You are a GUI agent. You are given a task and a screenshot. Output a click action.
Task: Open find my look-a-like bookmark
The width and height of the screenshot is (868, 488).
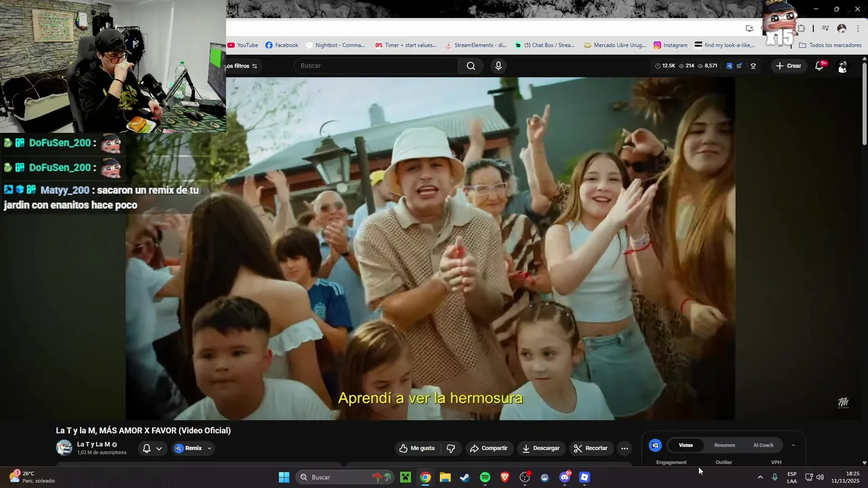click(x=725, y=45)
